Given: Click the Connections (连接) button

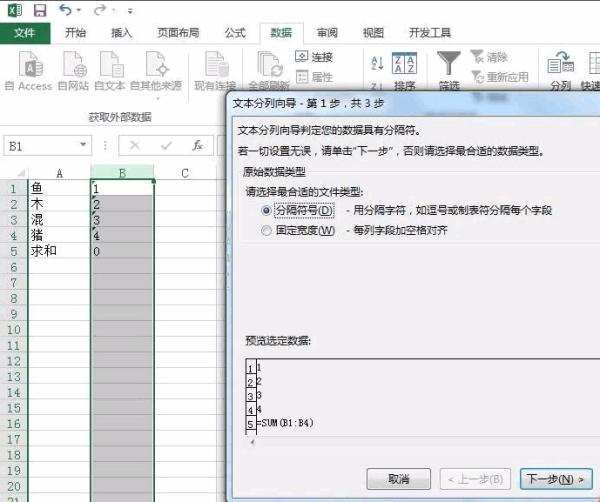Looking at the screenshot, I should point(314,57).
